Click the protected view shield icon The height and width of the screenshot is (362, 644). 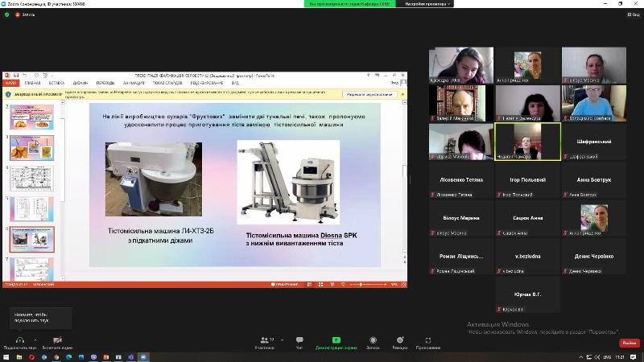point(8,94)
